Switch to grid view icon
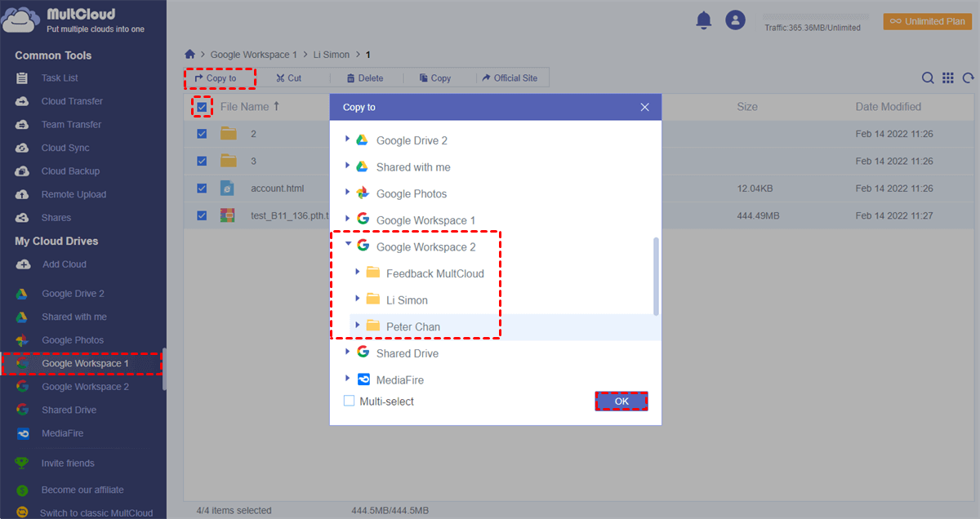 tap(948, 78)
